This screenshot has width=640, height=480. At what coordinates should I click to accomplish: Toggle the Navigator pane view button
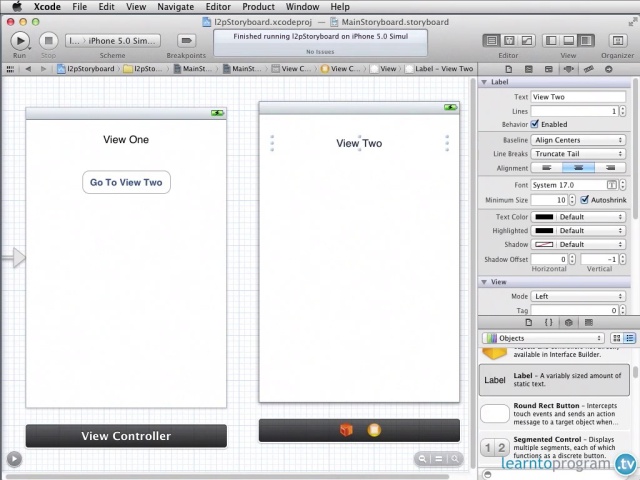coord(551,40)
